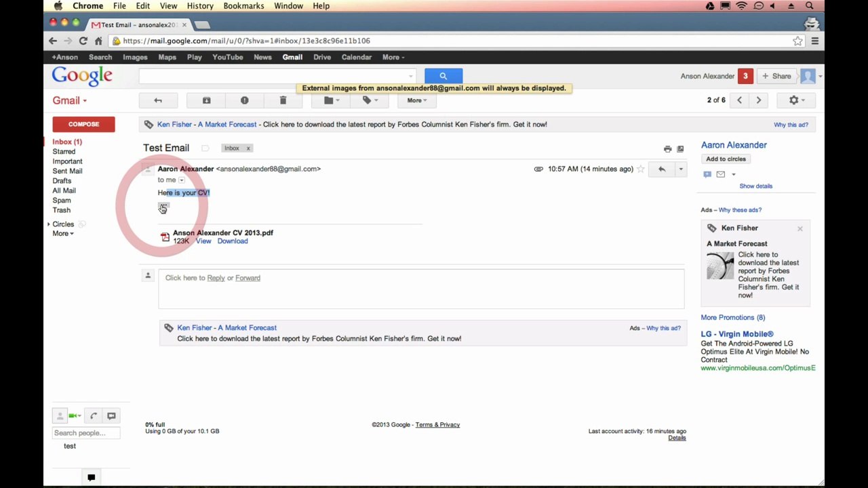
Task: Remove the Inbox label from the email
Action: click(248, 148)
